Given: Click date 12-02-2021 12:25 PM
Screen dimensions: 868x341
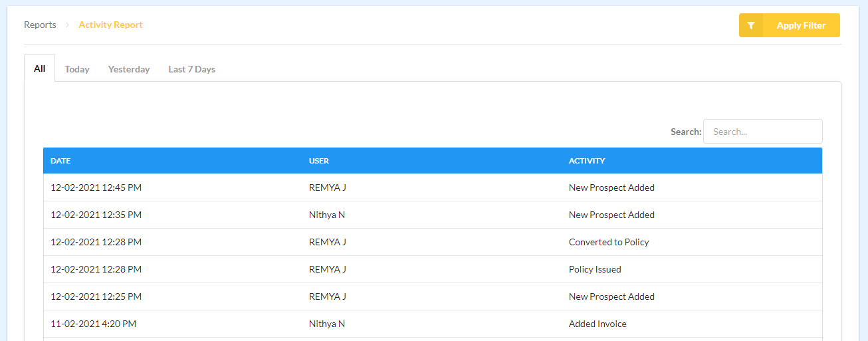Looking at the screenshot, I should pyautogui.click(x=96, y=296).
